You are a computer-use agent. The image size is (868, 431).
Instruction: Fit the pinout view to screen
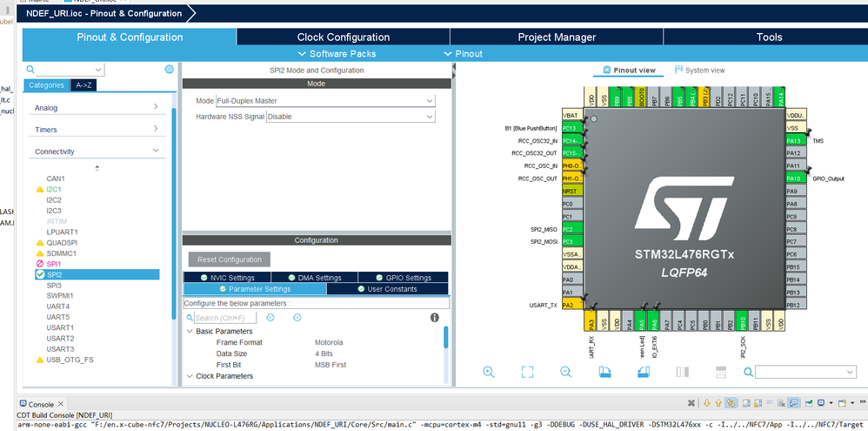point(527,372)
